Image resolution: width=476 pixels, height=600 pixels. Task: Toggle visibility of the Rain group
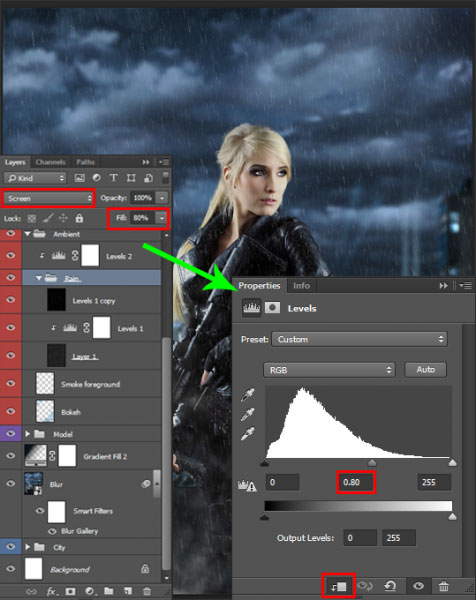11,277
